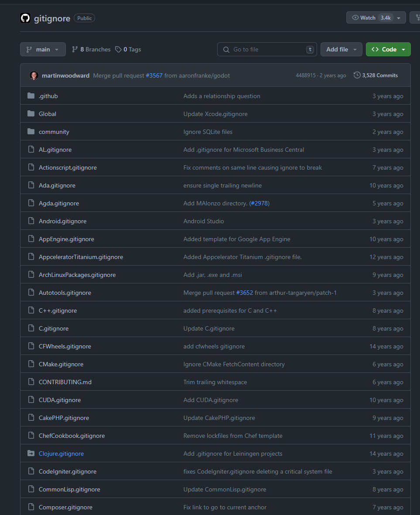
Task: View the 3,528 Commits history
Action: (376, 75)
